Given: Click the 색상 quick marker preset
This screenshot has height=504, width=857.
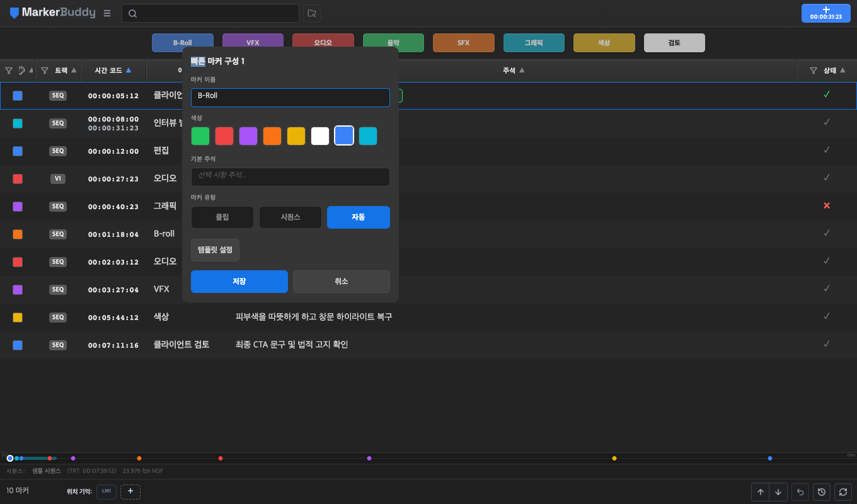Looking at the screenshot, I should (604, 43).
